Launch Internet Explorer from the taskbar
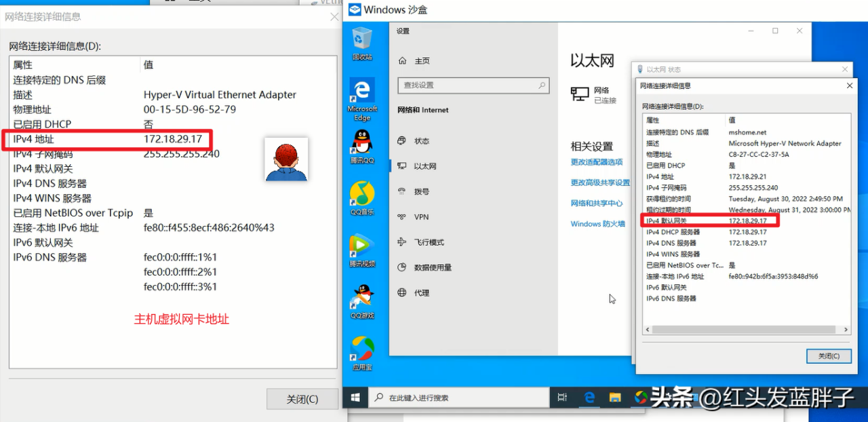 coord(589,396)
